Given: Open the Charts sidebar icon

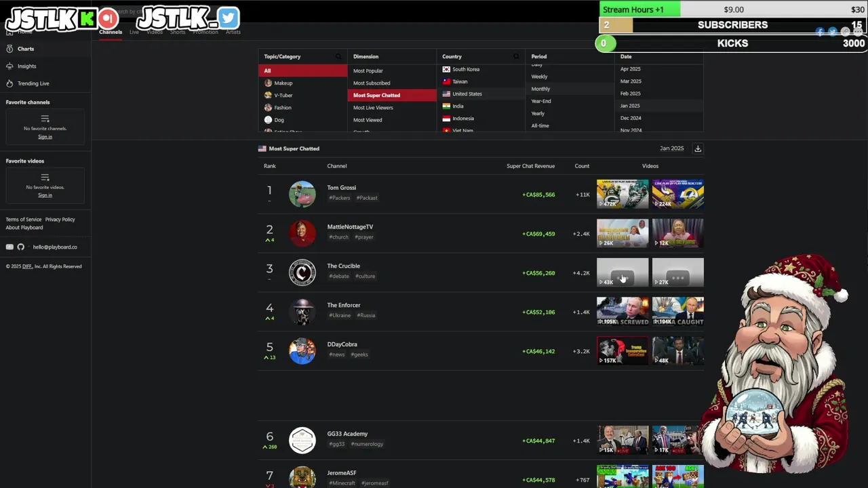Looking at the screenshot, I should click(x=9, y=49).
